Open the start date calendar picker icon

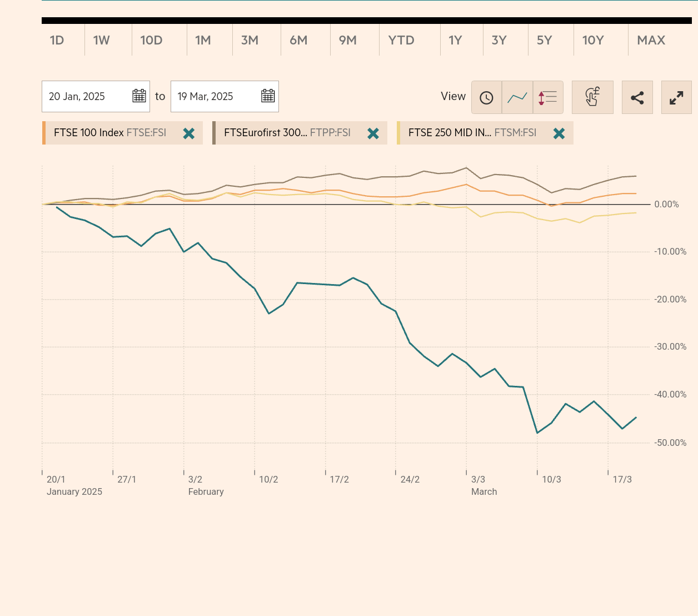point(139,96)
